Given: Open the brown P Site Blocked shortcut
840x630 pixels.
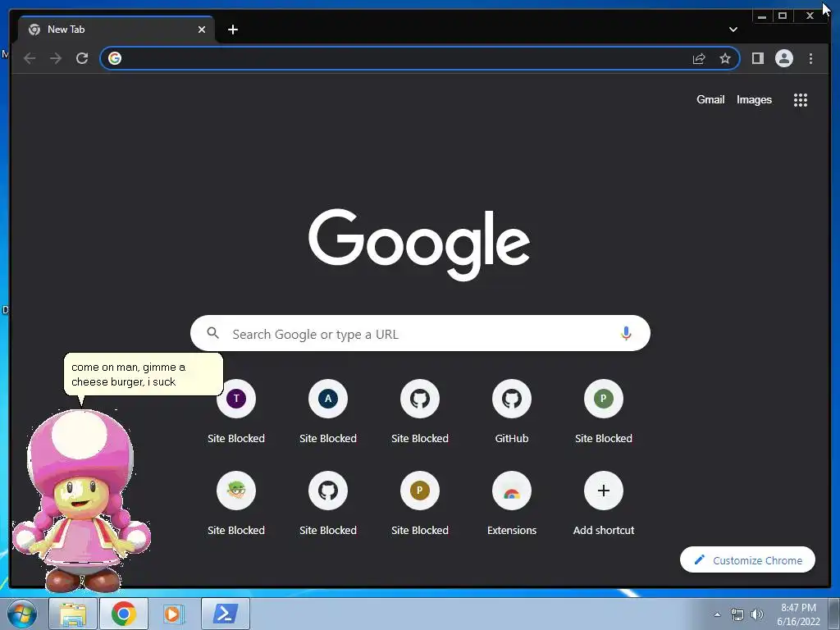Looking at the screenshot, I should [x=420, y=504].
